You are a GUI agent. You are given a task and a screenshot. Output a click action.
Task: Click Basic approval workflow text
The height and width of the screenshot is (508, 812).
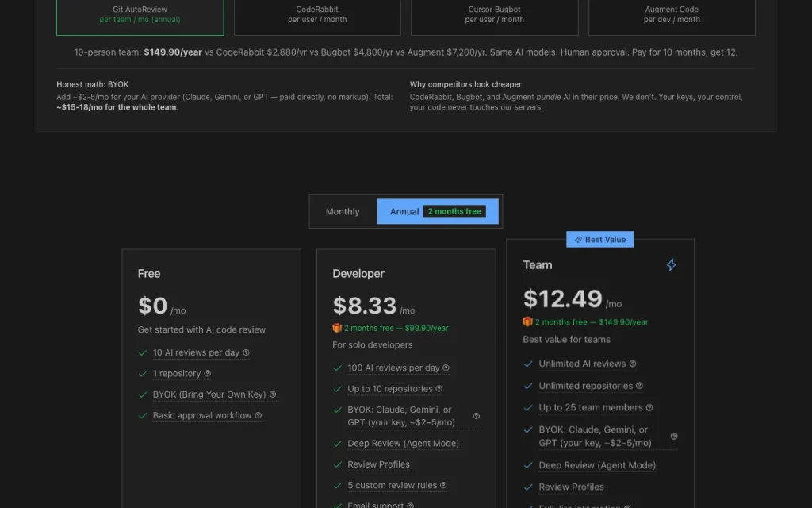coord(202,415)
